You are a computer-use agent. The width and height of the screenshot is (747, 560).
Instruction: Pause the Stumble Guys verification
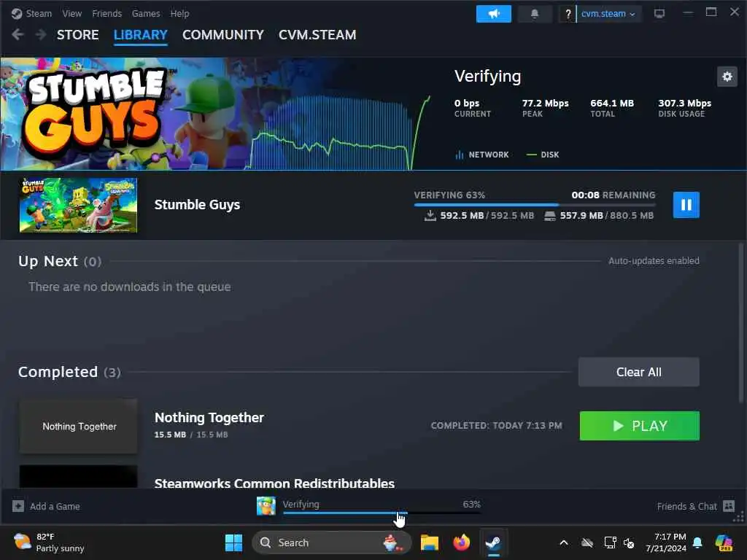tap(686, 205)
